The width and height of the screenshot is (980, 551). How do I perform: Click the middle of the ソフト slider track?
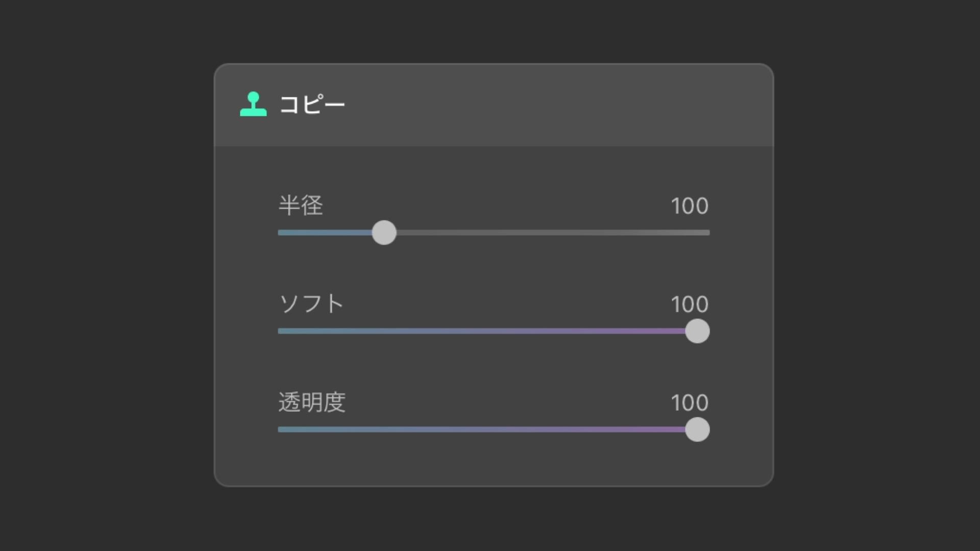pyautogui.click(x=494, y=331)
